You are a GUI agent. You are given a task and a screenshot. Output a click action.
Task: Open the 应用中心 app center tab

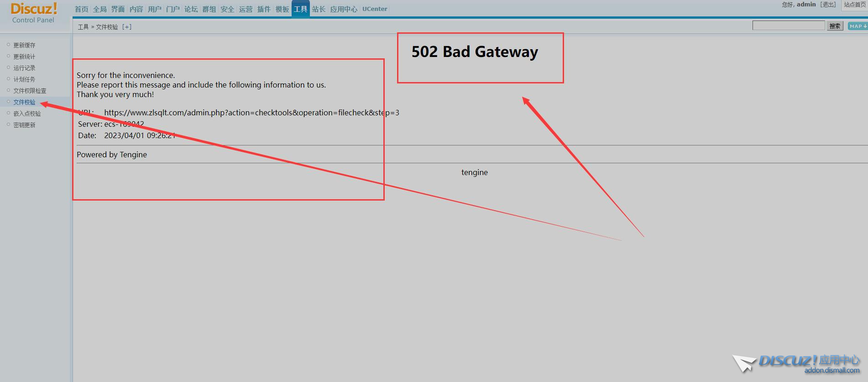coord(344,9)
